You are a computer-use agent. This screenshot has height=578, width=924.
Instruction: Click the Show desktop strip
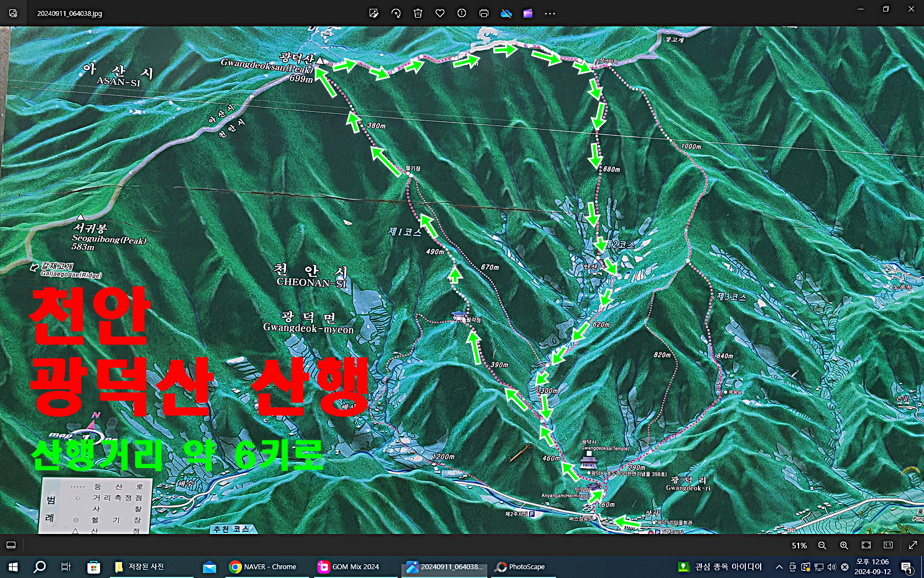click(922, 566)
